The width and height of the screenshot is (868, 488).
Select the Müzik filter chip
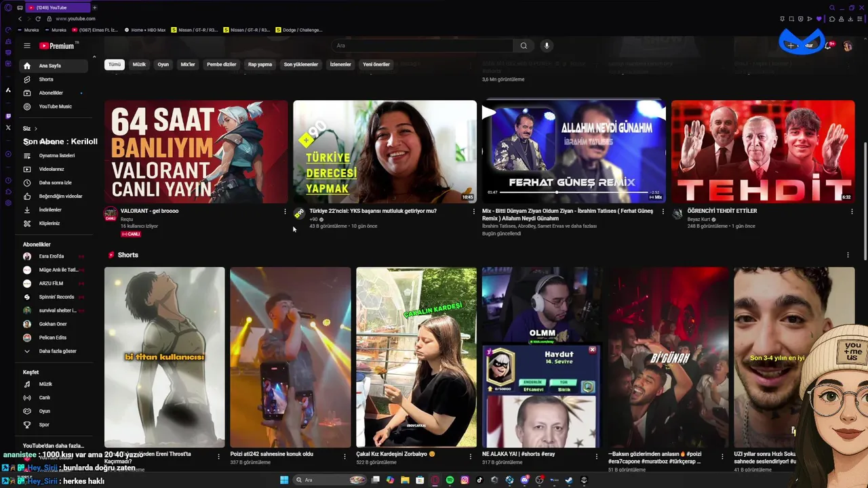coord(139,64)
